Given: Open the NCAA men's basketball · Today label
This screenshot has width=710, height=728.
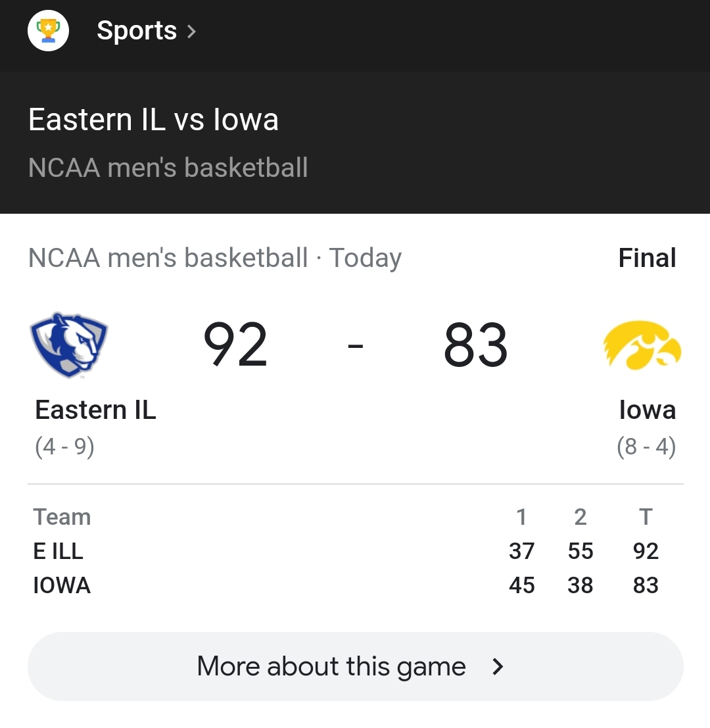Looking at the screenshot, I should (215, 258).
